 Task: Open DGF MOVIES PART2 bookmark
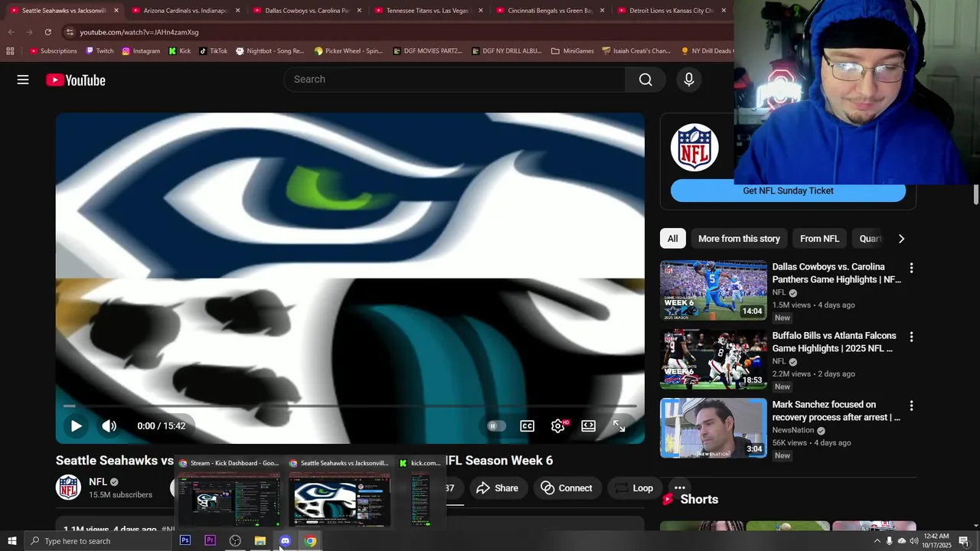[427, 51]
